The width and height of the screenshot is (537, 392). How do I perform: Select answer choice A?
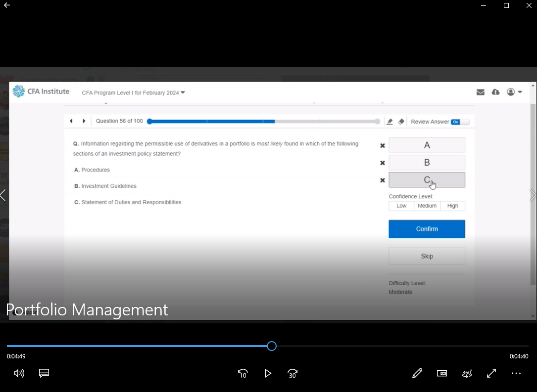coord(427,145)
